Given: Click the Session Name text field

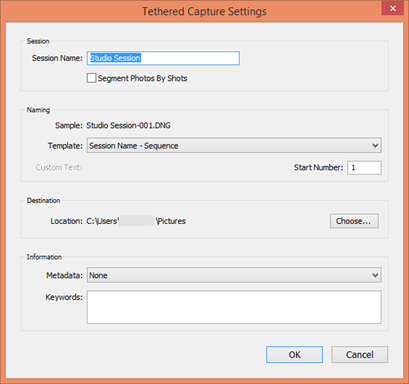Looking at the screenshot, I should click(163, 58).
